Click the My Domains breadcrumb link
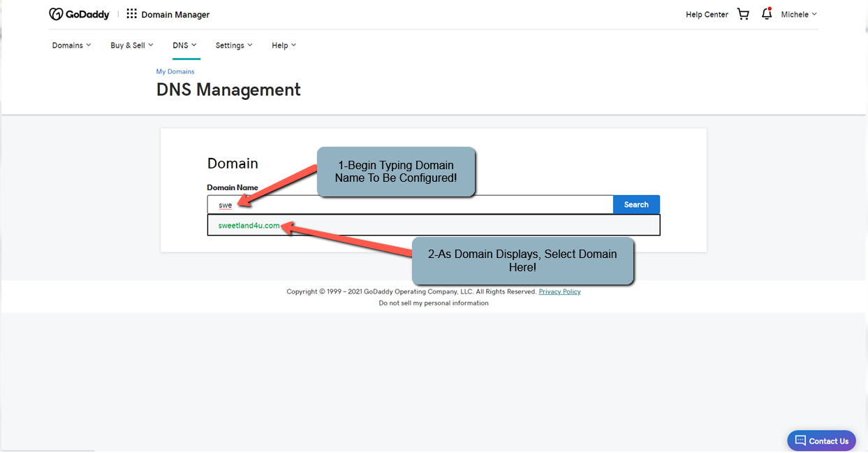This screenshot has width=868, height=453. pyautogui.click(x=175, y=71)
